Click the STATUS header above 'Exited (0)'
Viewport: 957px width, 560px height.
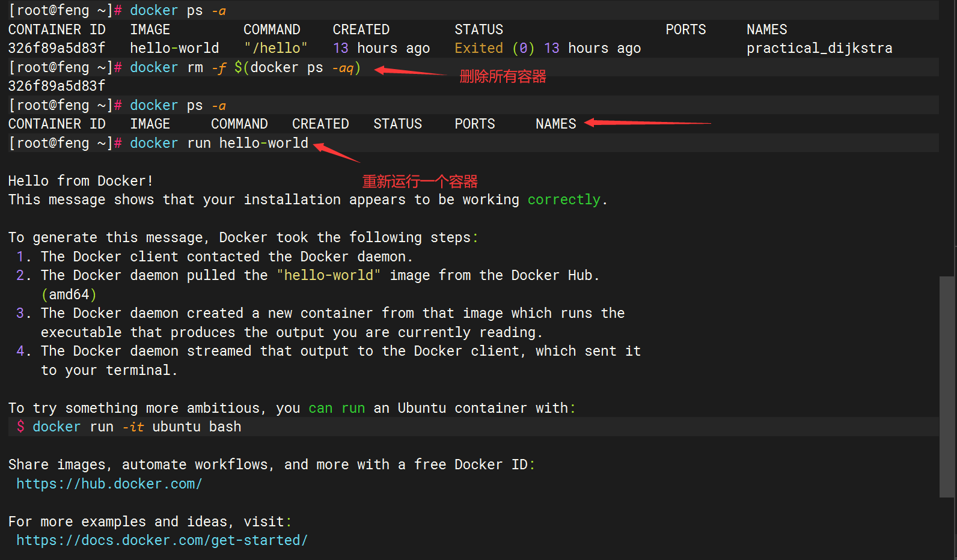[x=478, y=29]
